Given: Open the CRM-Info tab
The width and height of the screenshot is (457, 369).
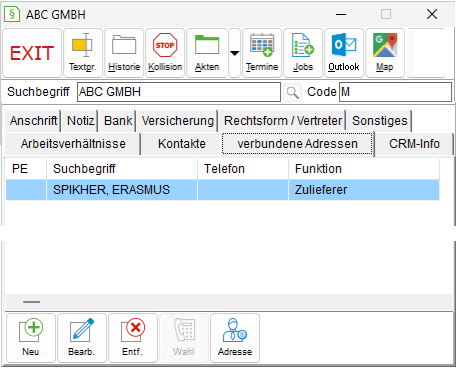Looking at the screenshot, I should 414,144.
